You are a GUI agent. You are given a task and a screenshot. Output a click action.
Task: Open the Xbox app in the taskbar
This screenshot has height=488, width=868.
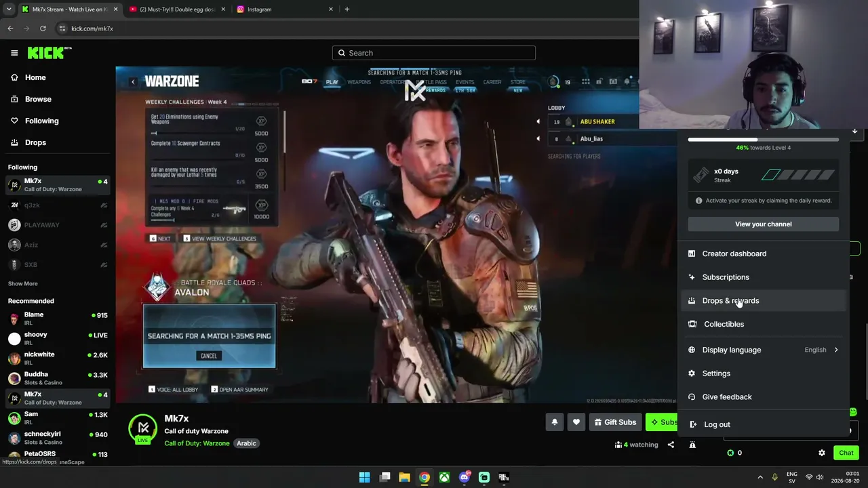click(x=444, y=477)
